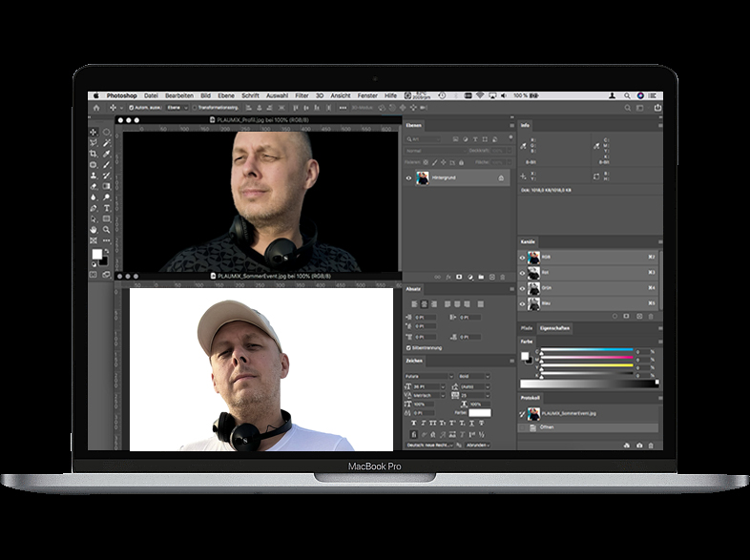Open the Filter menu
Image resolution: width=750 pixels, height=560 pixels.
302,95
